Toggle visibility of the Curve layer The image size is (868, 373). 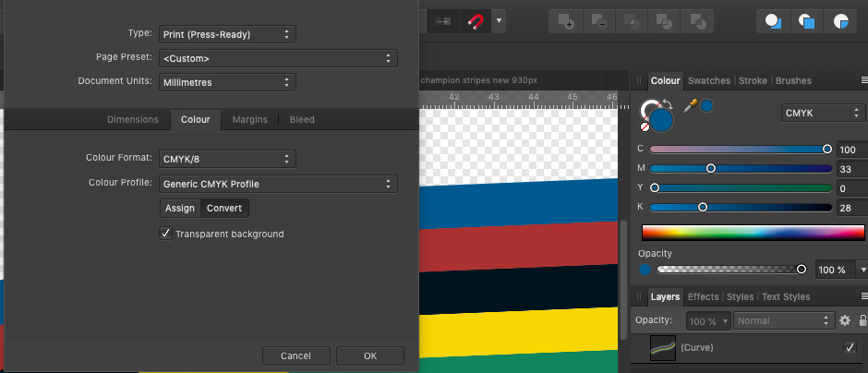pos(850,347)
